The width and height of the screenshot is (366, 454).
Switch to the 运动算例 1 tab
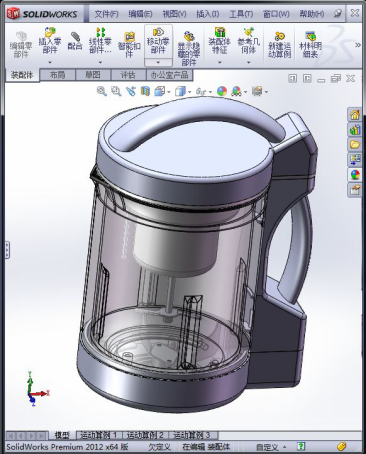click(99, 435)
